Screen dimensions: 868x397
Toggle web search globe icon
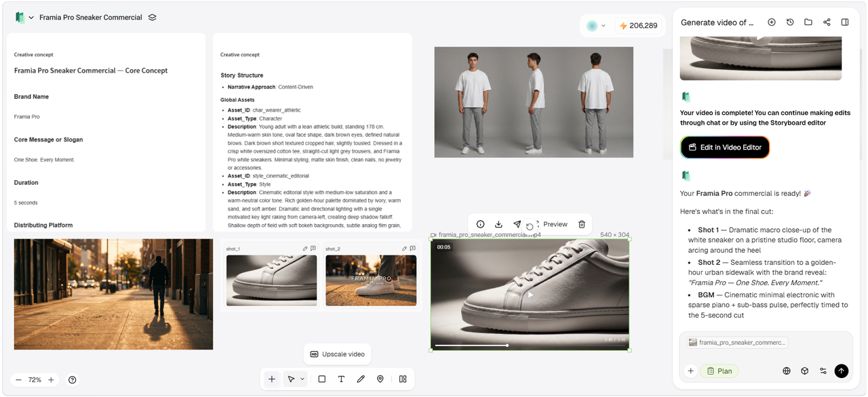click(x=787, y=371)
